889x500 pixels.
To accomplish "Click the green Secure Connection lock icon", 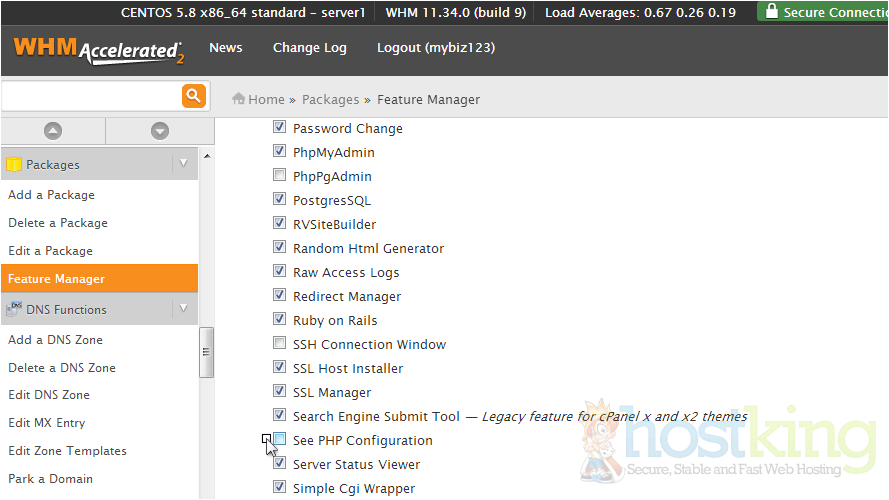I will pyautogui.click(x=770, y=12).
